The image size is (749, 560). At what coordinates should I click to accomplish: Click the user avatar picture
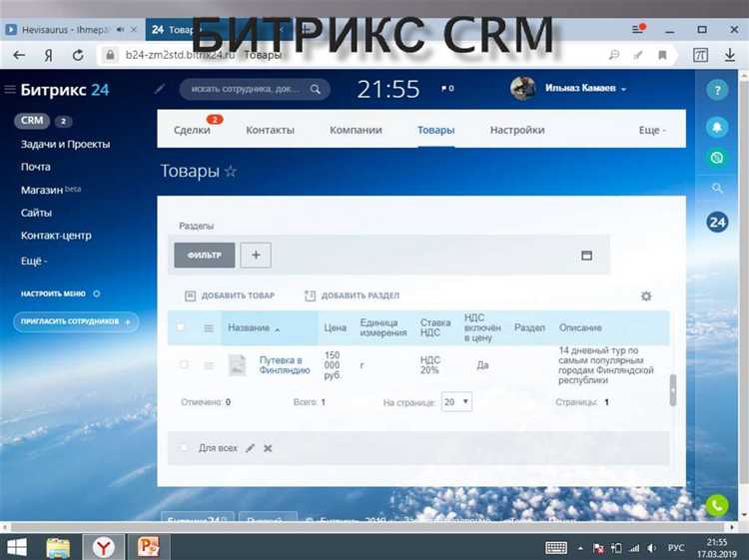pyautogui.click(x=522, y=88)
